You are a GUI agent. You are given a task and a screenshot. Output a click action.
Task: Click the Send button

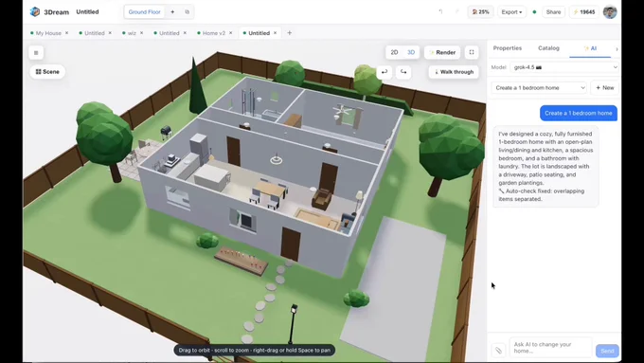pos(607,351)
